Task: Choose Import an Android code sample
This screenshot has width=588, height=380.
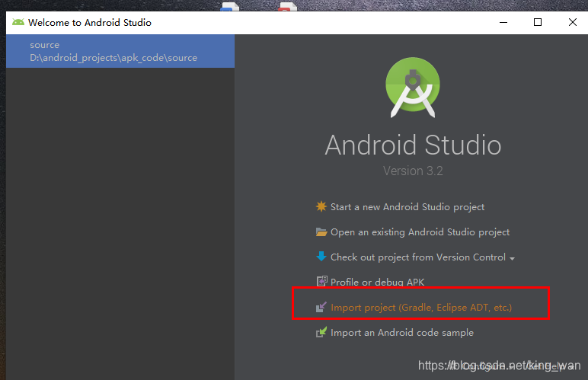Action: pyautogui.click(x=401, y=333)
